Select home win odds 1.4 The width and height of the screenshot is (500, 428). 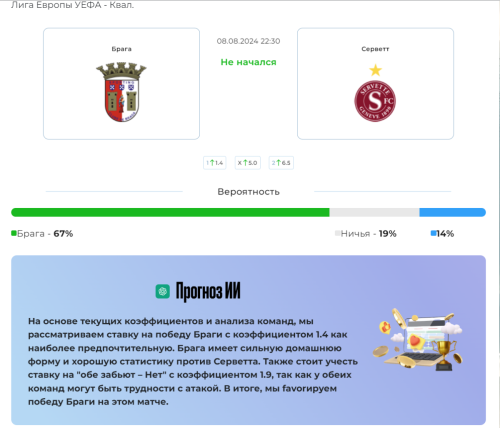215,163
